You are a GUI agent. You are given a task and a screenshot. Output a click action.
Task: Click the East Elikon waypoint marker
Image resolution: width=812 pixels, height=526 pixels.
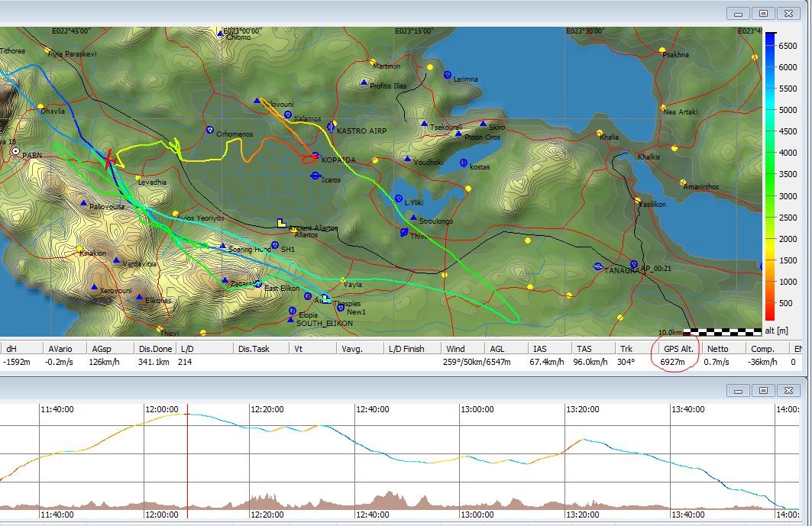258,284
